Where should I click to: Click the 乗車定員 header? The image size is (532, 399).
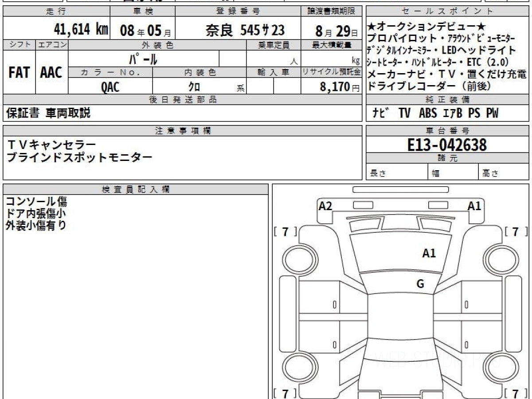point(274,45)
